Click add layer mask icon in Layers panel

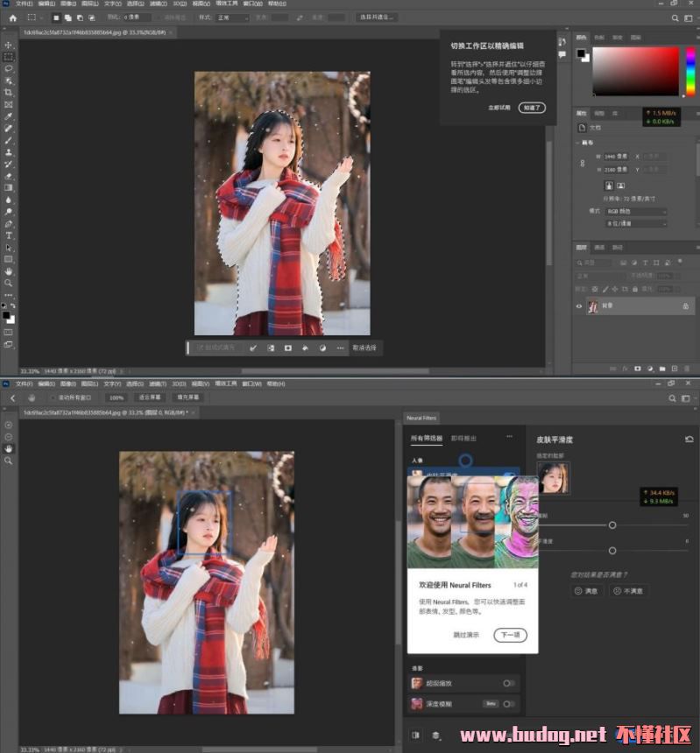coord(638,369)
